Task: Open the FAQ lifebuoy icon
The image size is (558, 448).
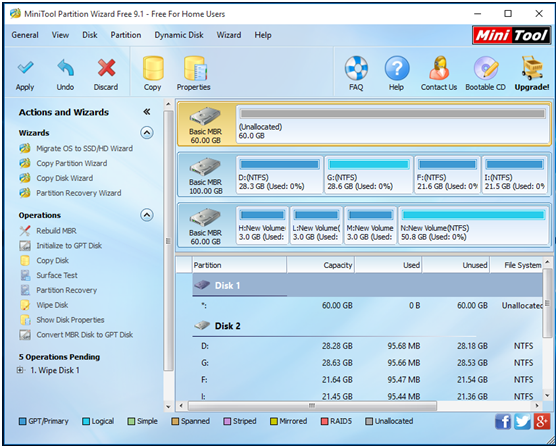Action: pyautogui.click(x=356, y=68)
